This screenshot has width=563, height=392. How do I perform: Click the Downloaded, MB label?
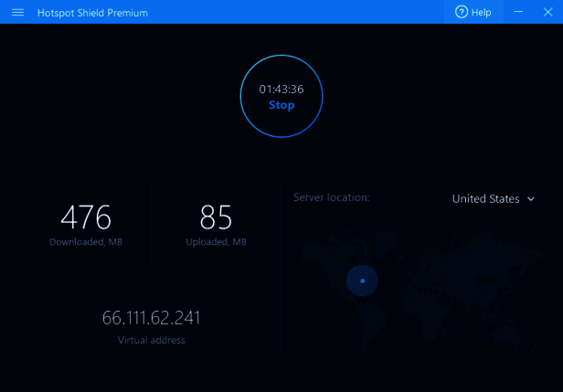[86, 242]
